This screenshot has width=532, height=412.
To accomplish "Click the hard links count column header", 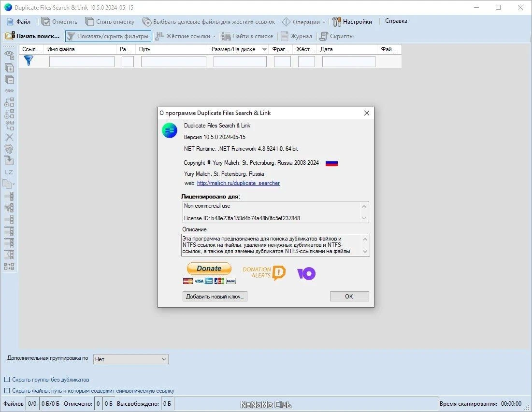I will click(x=305, y=49).
